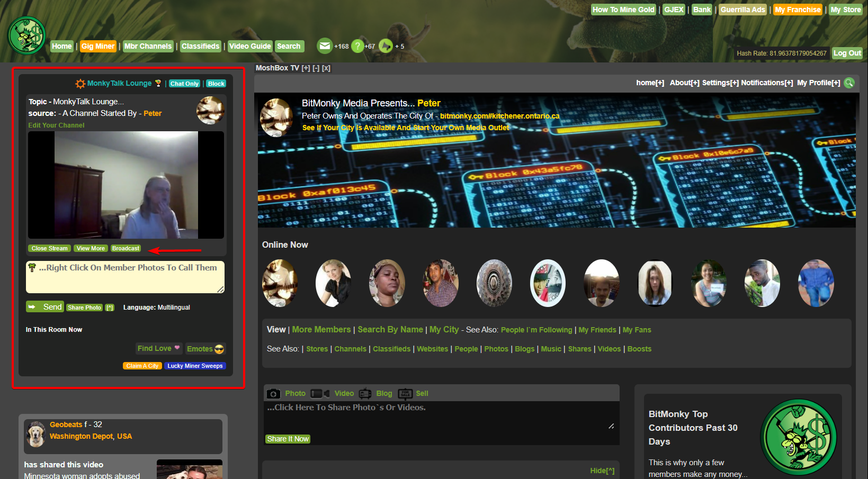Toggle the Block button in MonkyTalk Lounge
This screenshot has height=479, width=868.
[216, 84]
